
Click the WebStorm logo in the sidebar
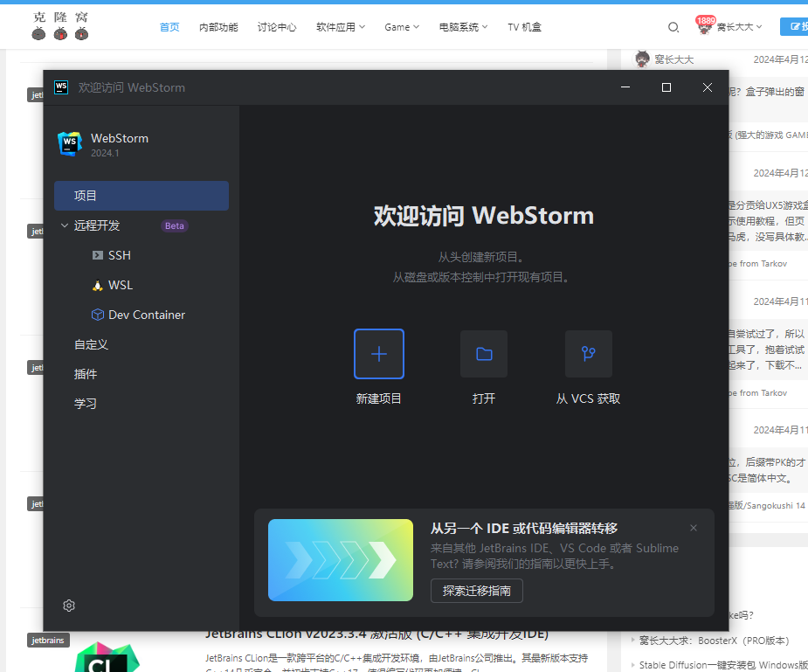70,144
